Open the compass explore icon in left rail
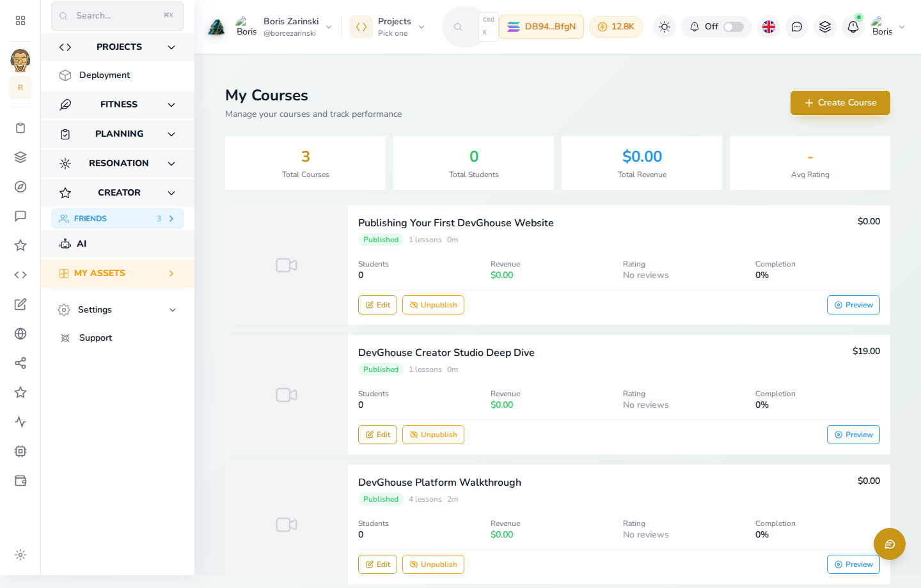 click(x=20, y=187)
